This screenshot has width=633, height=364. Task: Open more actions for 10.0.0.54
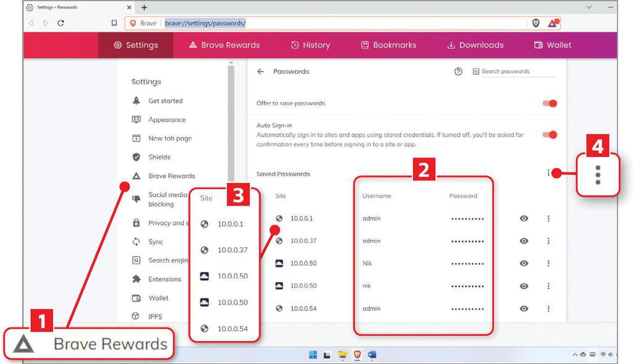548,308
